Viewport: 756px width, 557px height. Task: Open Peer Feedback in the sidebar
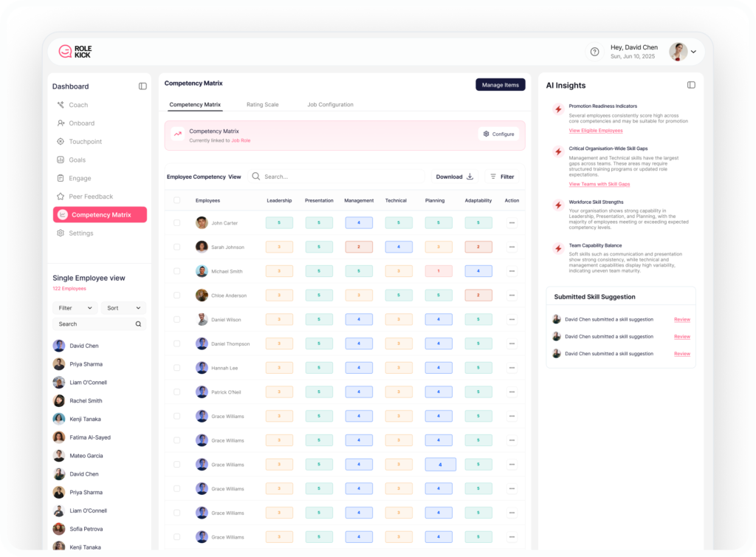(x=90, y=197)
